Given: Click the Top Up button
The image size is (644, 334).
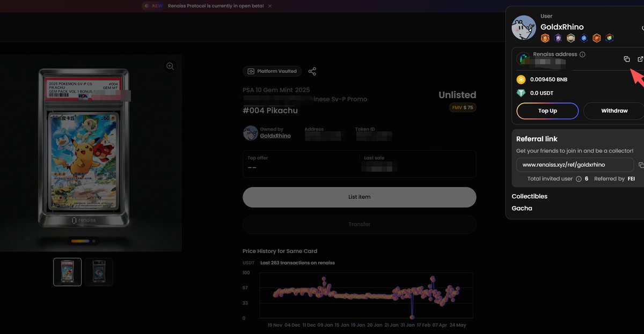Looking at the screenshot, I should pyautogui.click(x=547, y=111).
